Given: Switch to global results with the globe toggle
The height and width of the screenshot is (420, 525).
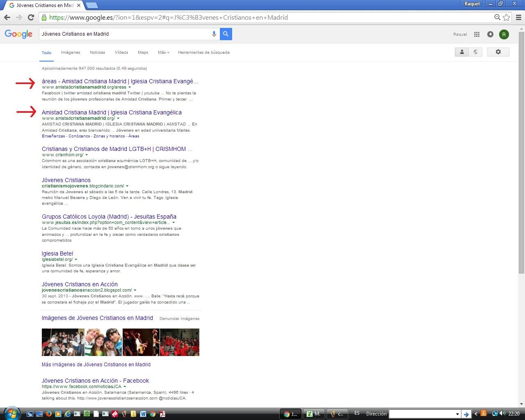Looking at the screenshot, I should click(x=476, y=52).
